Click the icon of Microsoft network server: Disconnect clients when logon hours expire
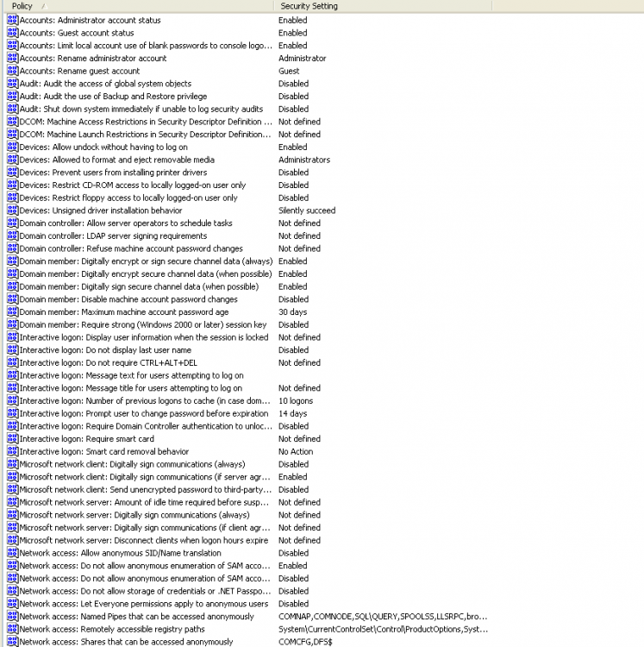The height and width of the screenshot is (647, 644). (x=13, y=540)
